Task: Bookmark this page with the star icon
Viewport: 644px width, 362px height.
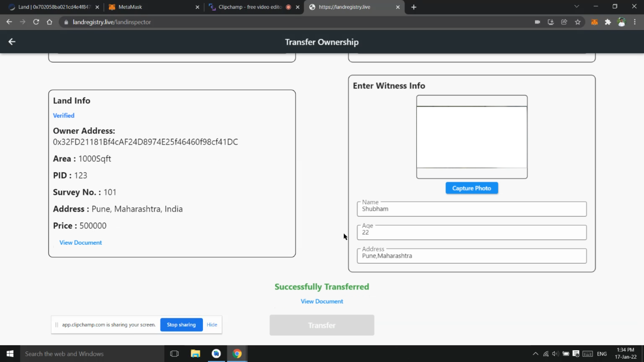Action: click(x=578, y=22)
